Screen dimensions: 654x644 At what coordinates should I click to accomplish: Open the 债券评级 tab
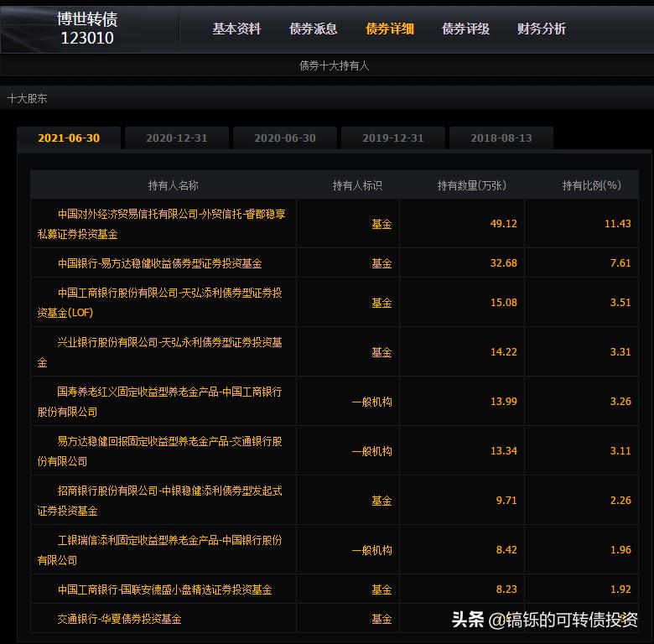465,29
